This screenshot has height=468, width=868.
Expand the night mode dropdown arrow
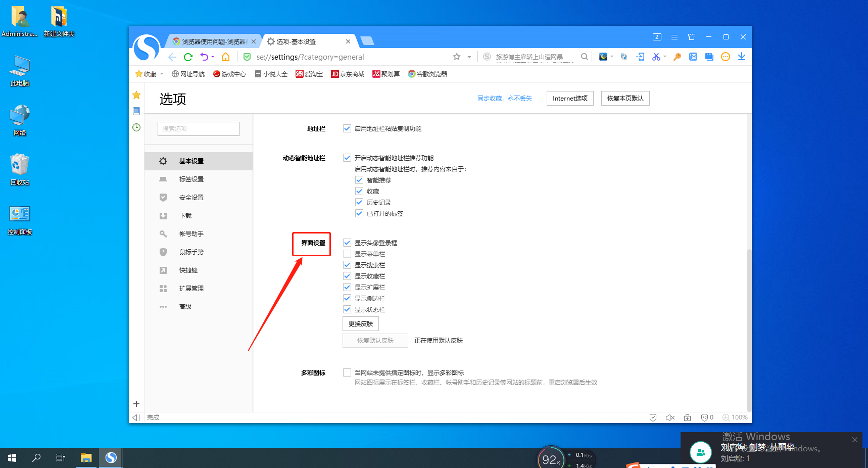click(612, 57)
